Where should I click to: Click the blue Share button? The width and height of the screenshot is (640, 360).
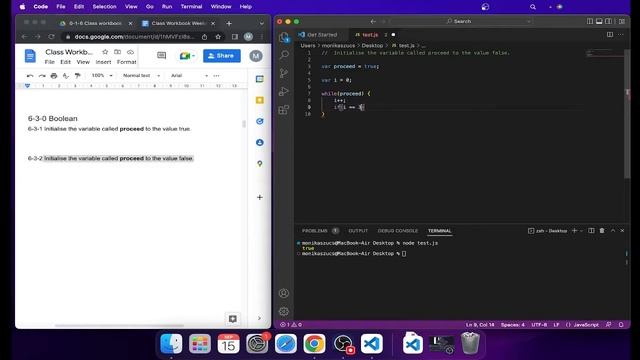222,56
